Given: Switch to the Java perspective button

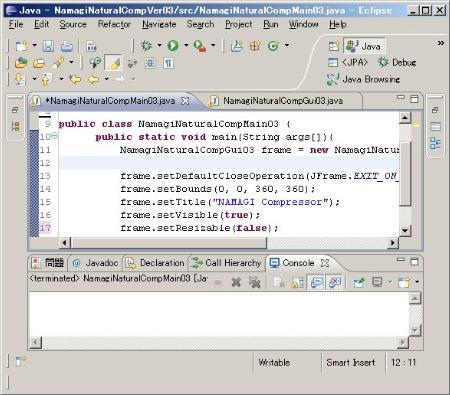Looking at the screenshot, I should tap(364, 46).
